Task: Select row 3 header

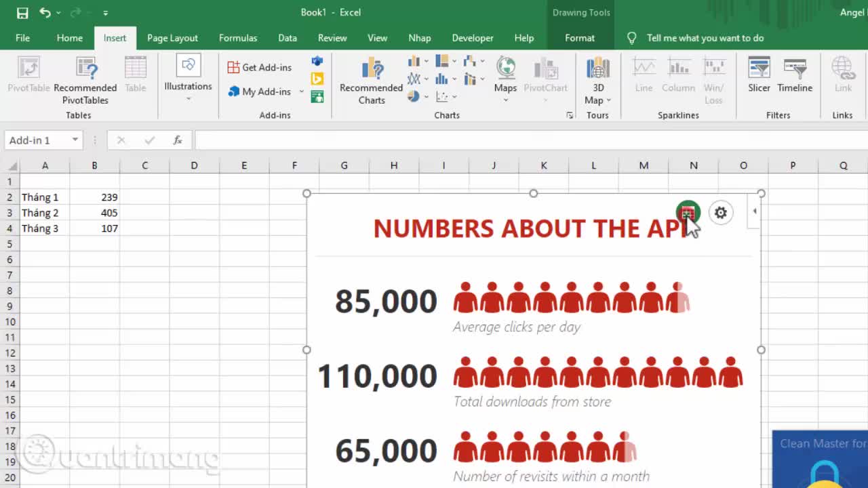Action: click(x=10, y=213)
